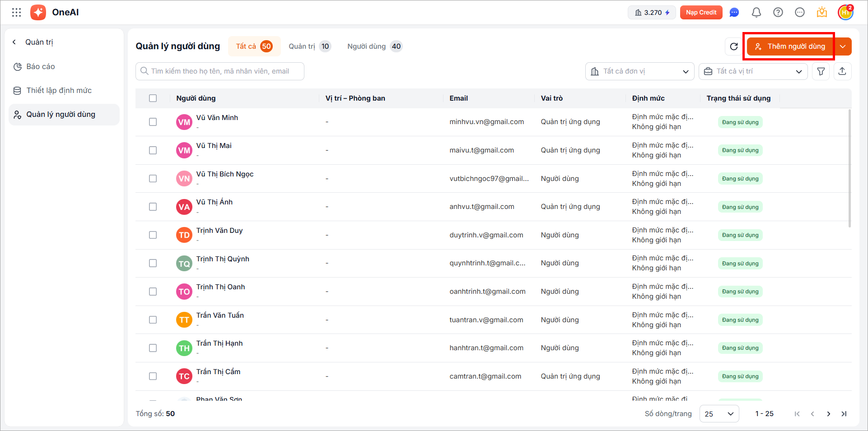
Task: Go to next page arrow
Action: click(x=828, y=414)
